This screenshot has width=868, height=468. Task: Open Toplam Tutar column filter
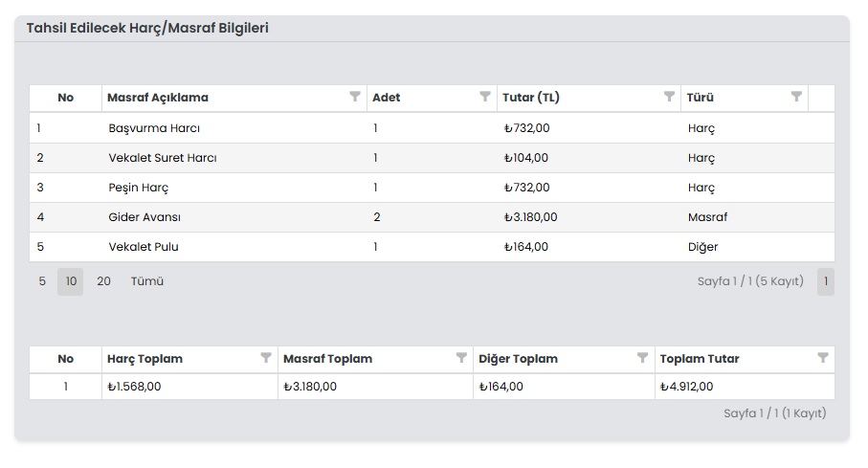click(x=823, y=358)
